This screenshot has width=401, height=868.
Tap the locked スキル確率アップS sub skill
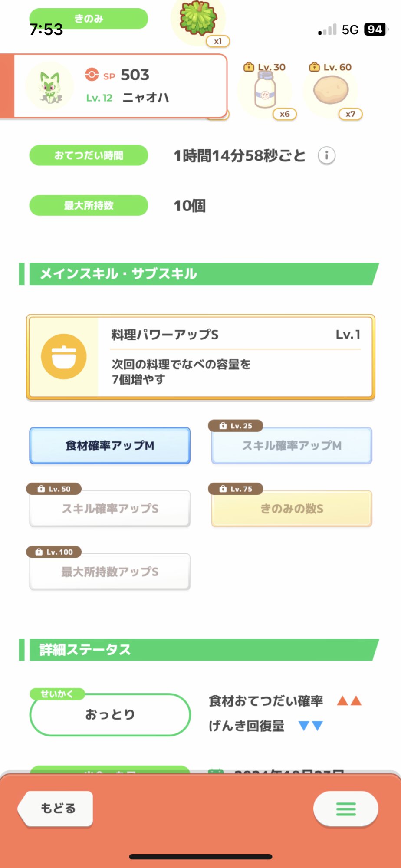pyautogui.click(x=110, y=509)
